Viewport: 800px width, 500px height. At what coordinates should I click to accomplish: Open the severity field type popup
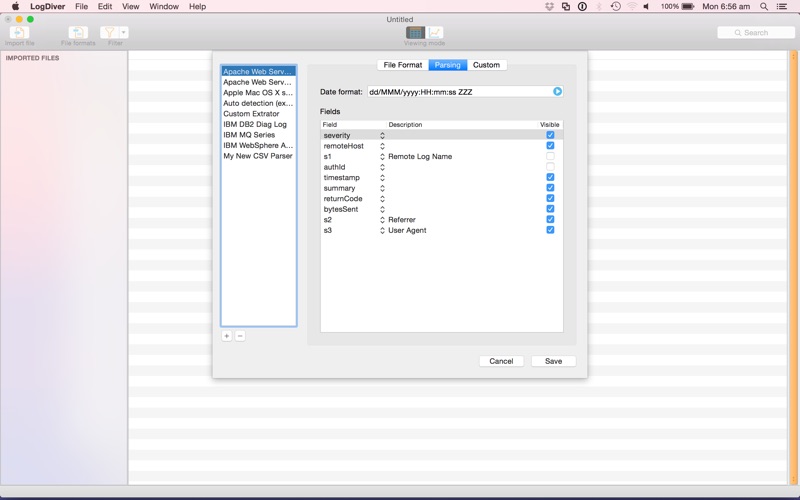coord(382,136)
